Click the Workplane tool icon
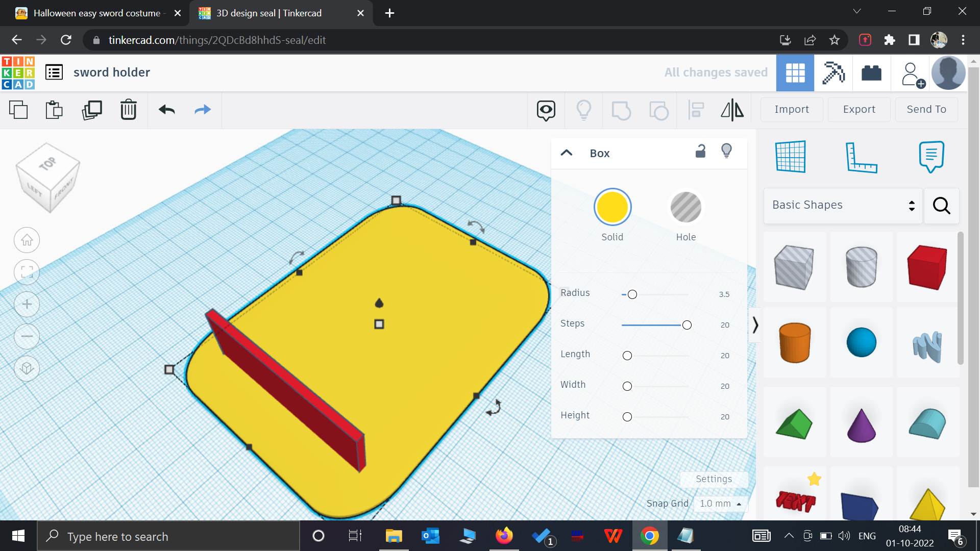Image resolution: width=980 pixels, height=551 pixels. (x=790, y=157)
